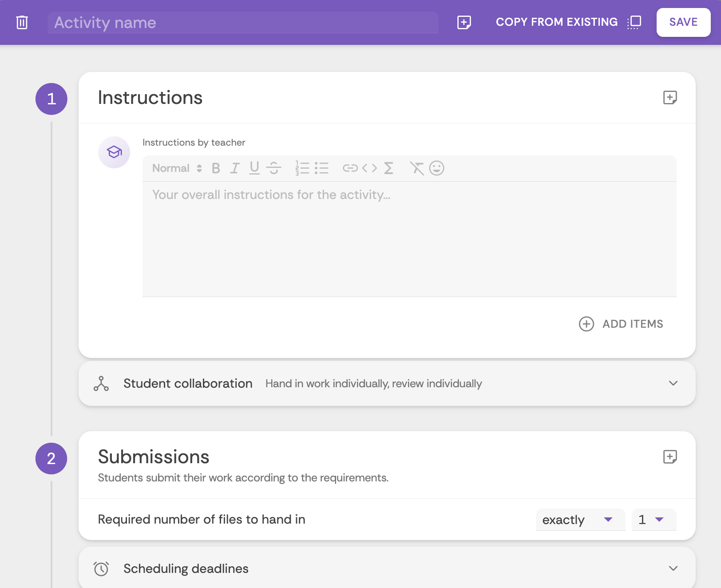Click the Student collaboration network icon
Viewport: 721px width, 588px height.
(101, 383)
